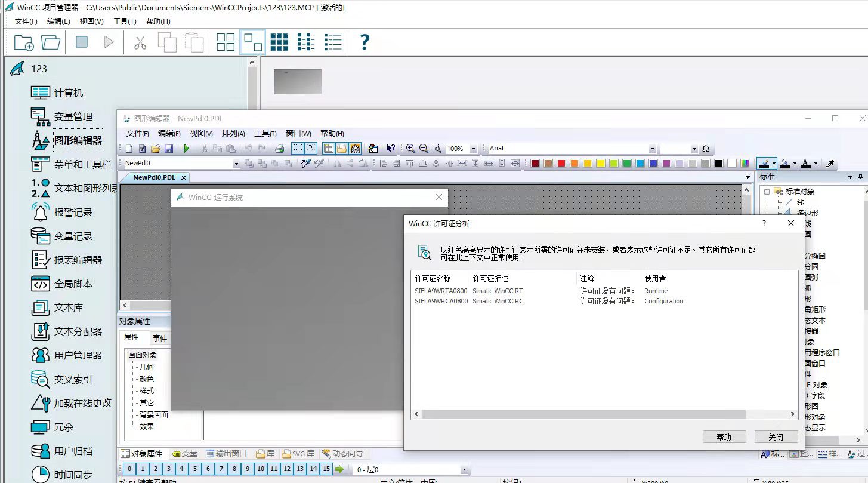Toggle layer 15 visibility button
The width and height of the screenshot is (868, 483).
coord(326,469)
